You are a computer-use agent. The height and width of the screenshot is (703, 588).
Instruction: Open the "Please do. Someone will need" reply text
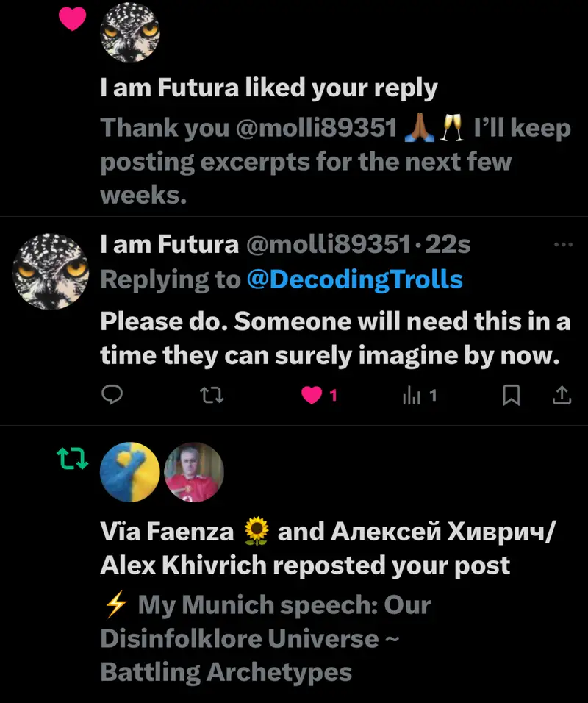335,338
